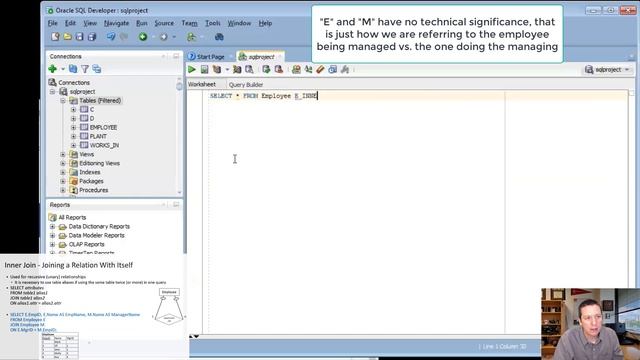Click the Save toolbar icon
This screenshot has height=360, width=640.
(x=80, y=37)
